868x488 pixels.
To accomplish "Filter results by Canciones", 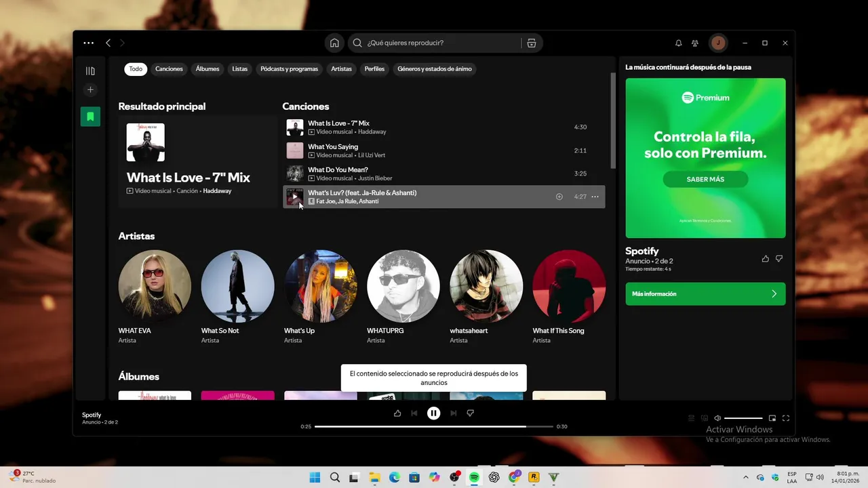I will 169,68.
